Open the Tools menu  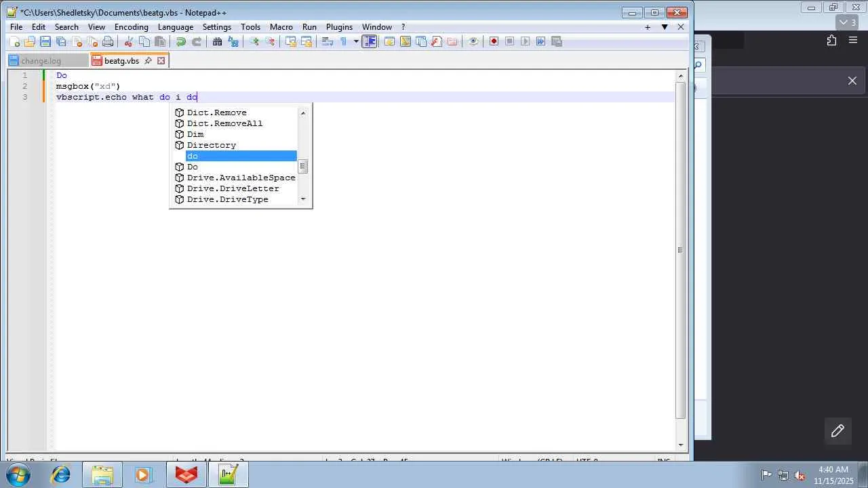[250, 27]
